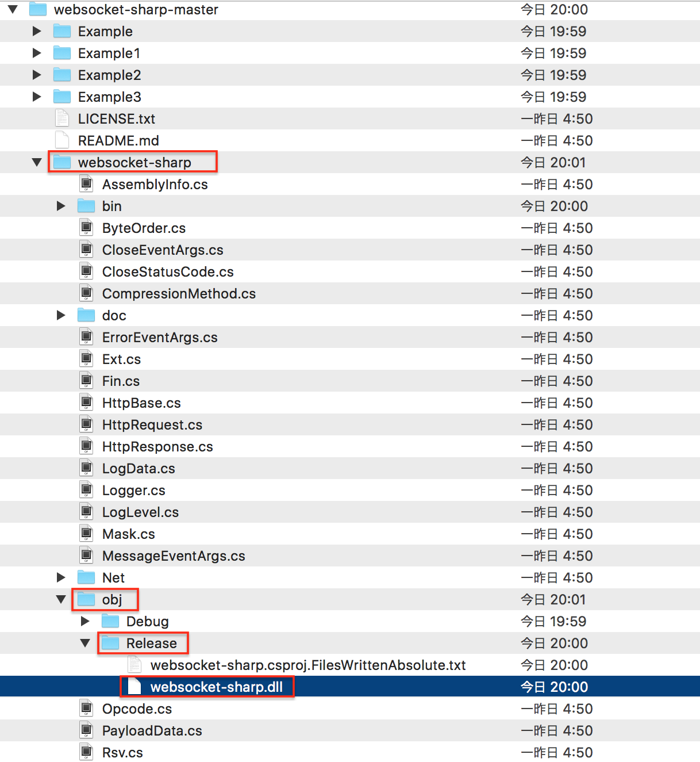This screenshot has height=762, width=700.
Task: Click the obj folder icon
Action: (86, 599)
